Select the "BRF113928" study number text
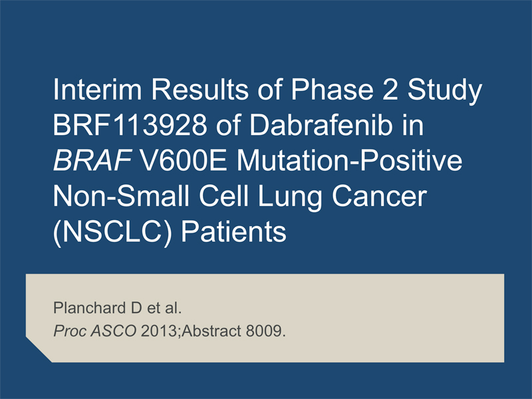Image resolution: width=532 pixels, height=399 pixels. 130,124
